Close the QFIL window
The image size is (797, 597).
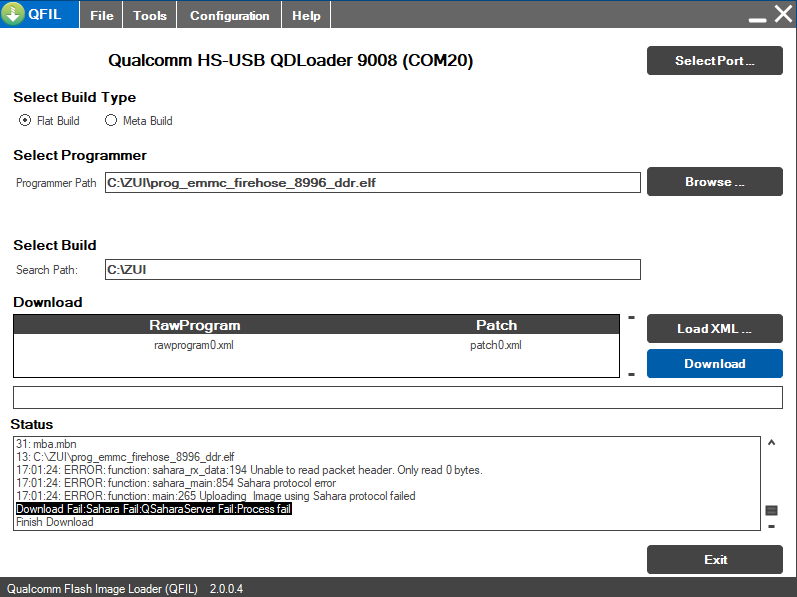(783, 14)
